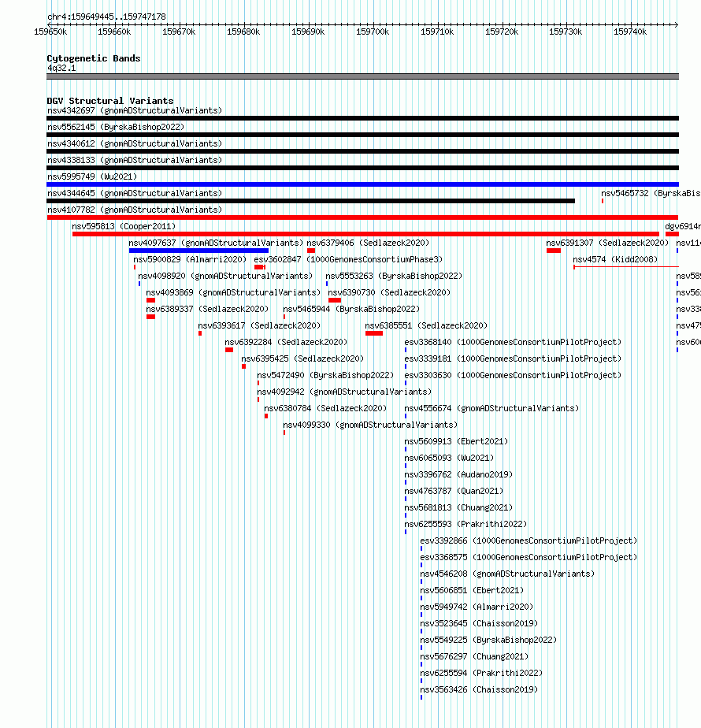Select nsv6255593 Prakrithi2022 label
701x728 pixels.
pos(465,524)
